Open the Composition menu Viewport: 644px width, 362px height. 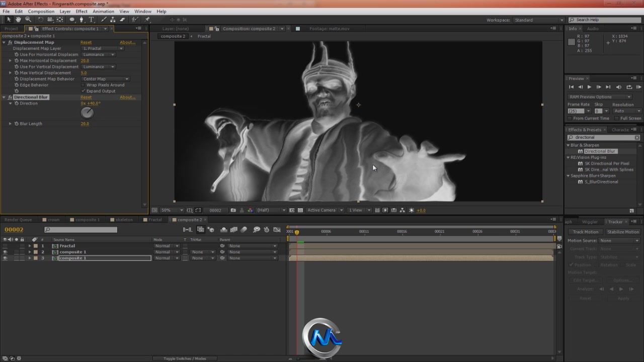41,11
